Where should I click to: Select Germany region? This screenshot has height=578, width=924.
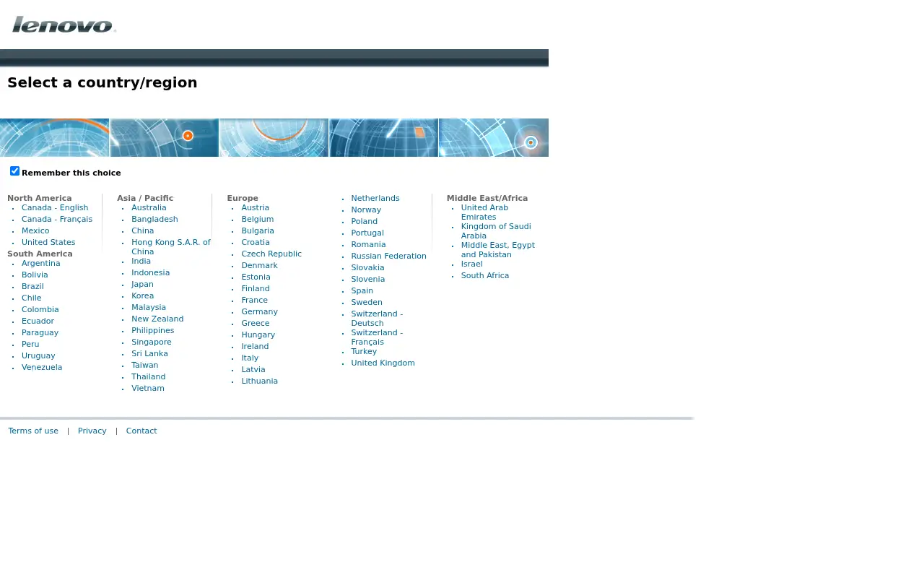[260, 312]
